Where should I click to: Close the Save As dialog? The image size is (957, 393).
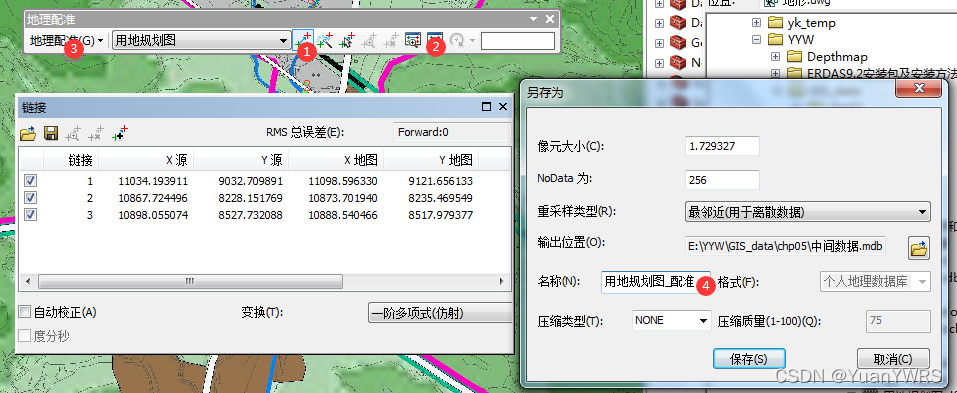pyautogui.click(x=919, y=89)
